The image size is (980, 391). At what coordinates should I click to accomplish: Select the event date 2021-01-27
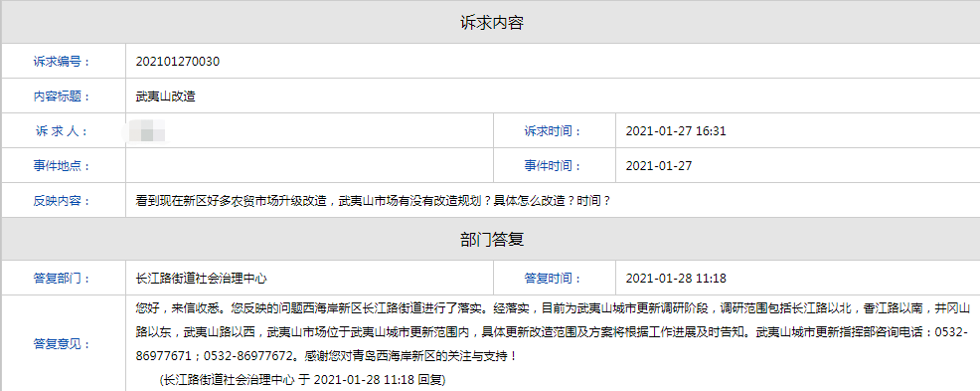[659, 166]
